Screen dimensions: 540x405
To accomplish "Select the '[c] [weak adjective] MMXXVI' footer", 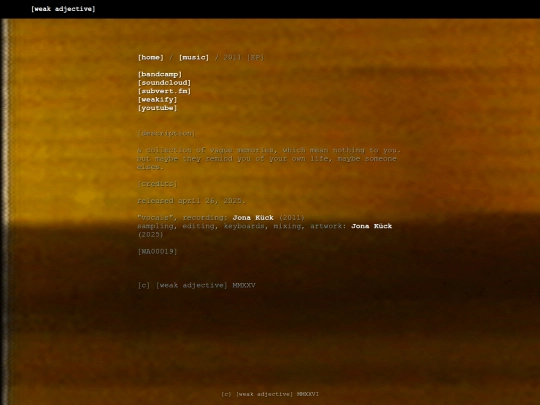I will point(270,394).
